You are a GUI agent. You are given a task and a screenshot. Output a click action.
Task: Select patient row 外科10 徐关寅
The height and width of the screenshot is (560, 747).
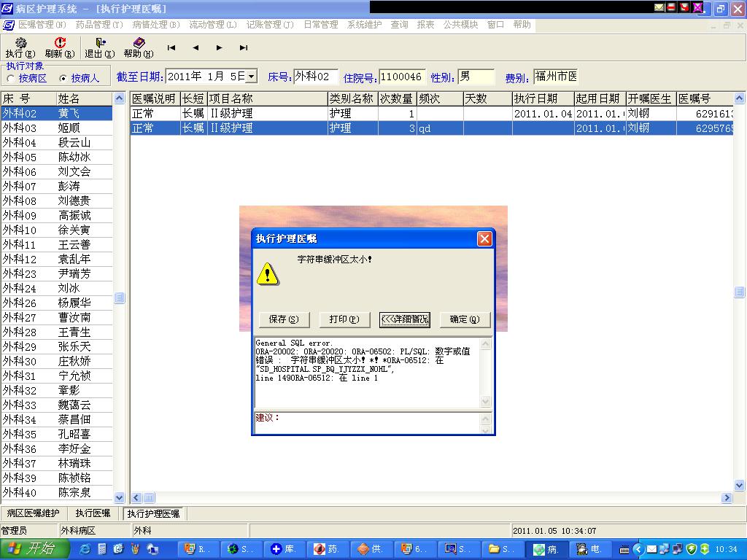(x=56, y=230)
